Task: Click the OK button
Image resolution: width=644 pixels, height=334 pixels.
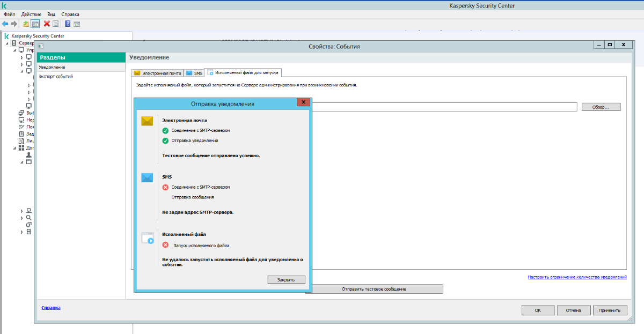Action: [x=538, y=310]
